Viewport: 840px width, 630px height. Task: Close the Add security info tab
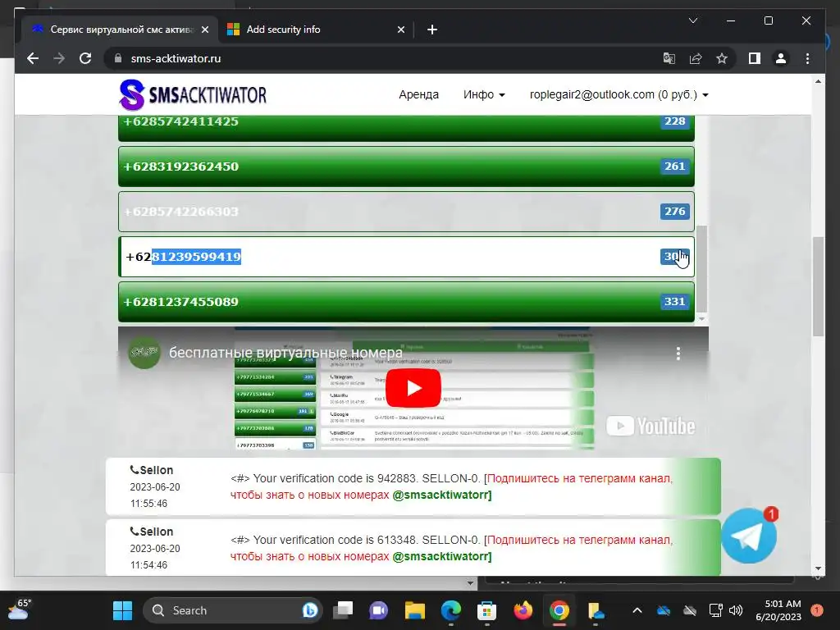[x=400, y=30]
